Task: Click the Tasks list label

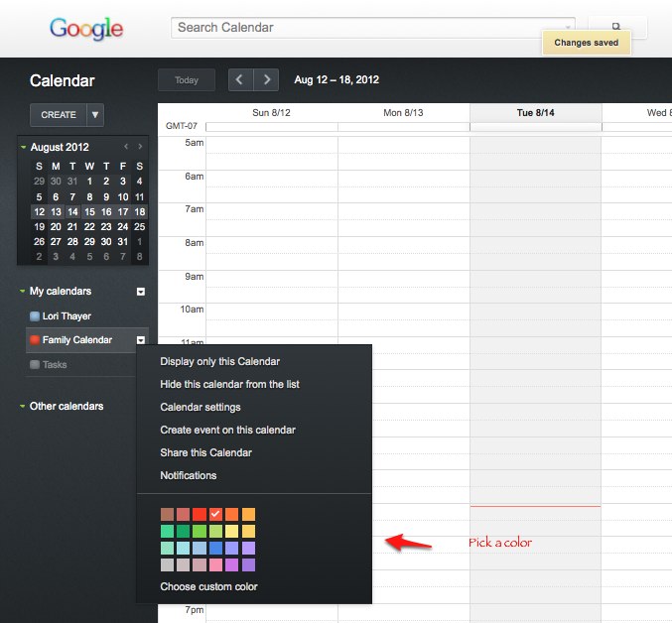Action: click(x=55, y=364)
